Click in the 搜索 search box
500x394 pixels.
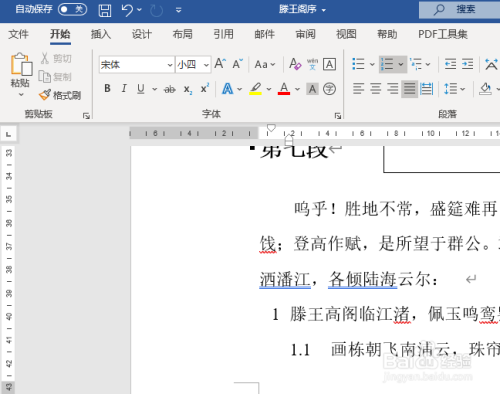(459, 10)
